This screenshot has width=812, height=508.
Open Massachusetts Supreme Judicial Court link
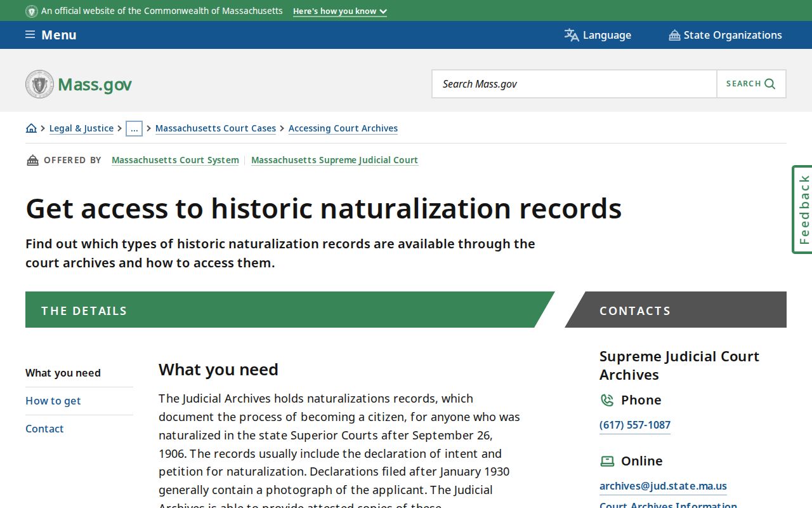pos(334,160)
